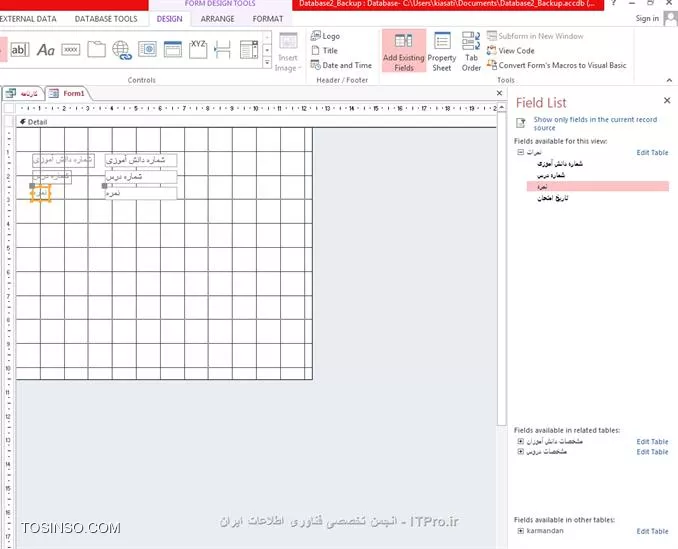The height and width of the screenshot is (549, 678).
Task: Select the شماره دانش آموزی label on form
Action: tap(63, 160)
